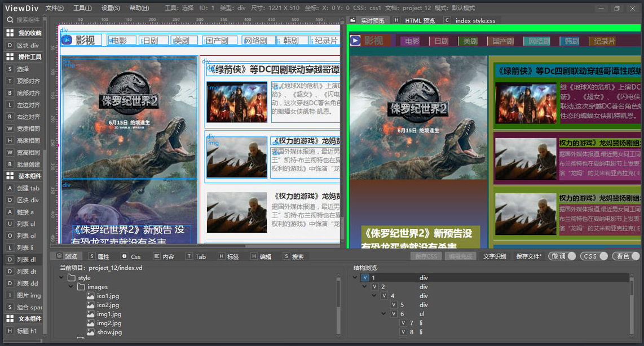Image resolution: width=644 pixels, height=346 pixels.
Task: Collapse node 1 in 结构浏览 tree
Action: coord(355,277)
